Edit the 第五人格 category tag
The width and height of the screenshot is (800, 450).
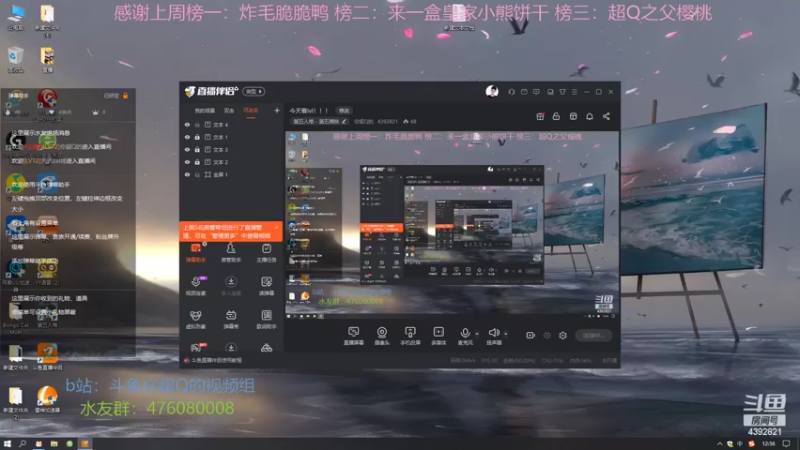point(320,121)
